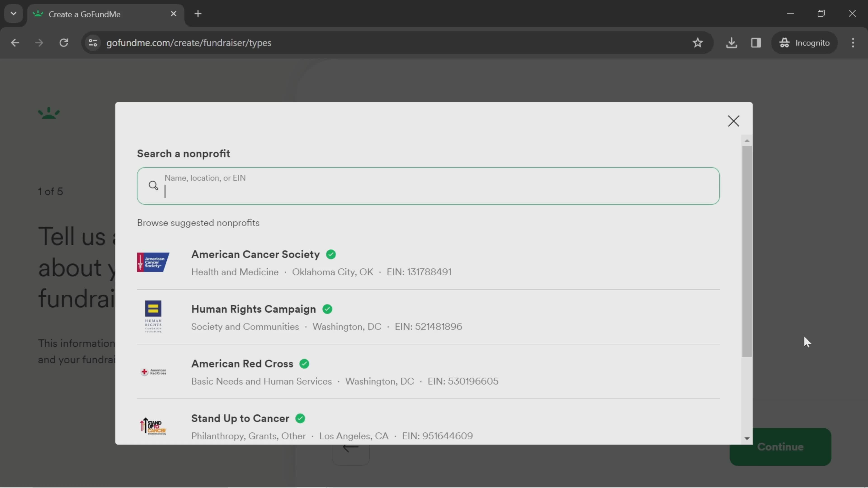868x488 pixels.
Task: Click Oklahoma City, OK location text
Action: click(x=333, y=272)
